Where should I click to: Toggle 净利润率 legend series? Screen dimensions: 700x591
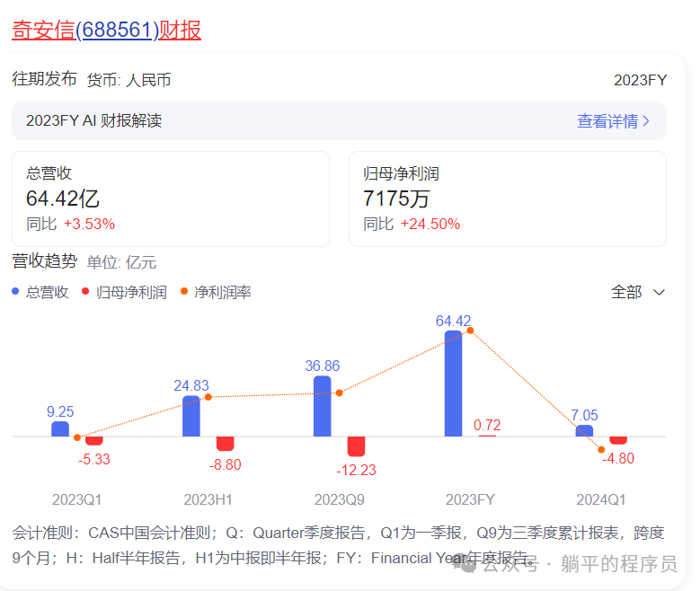[216, 293]
